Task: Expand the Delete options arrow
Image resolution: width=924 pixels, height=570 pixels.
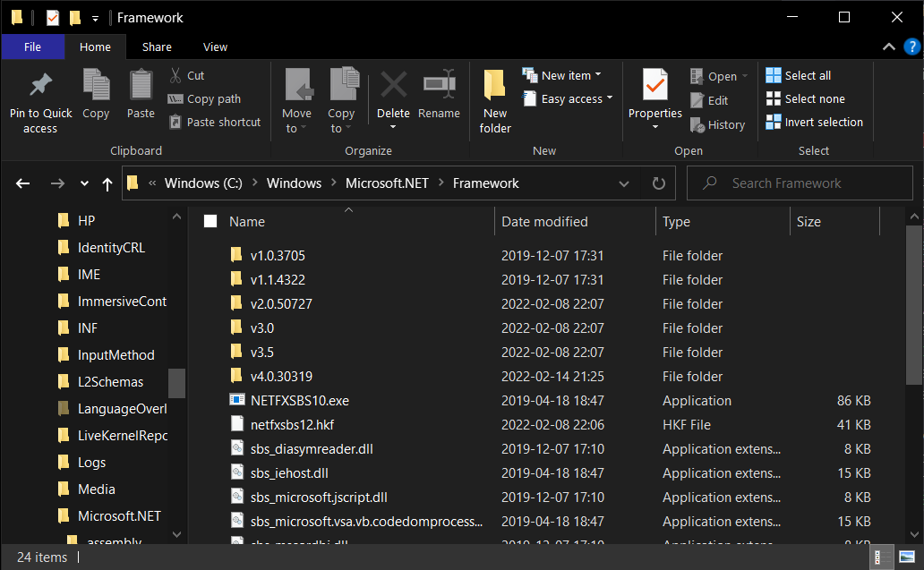Action: [393, 127]
